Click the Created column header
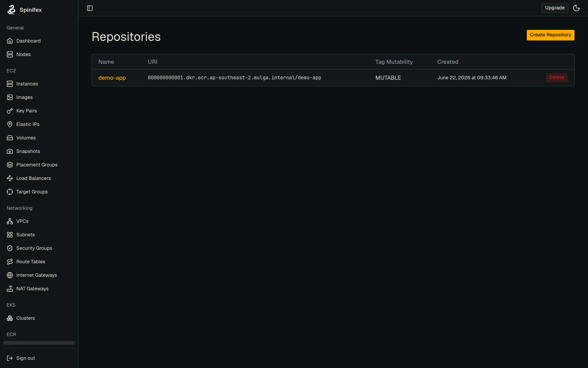This screenshot has height=368, width=588. (448, 62)
